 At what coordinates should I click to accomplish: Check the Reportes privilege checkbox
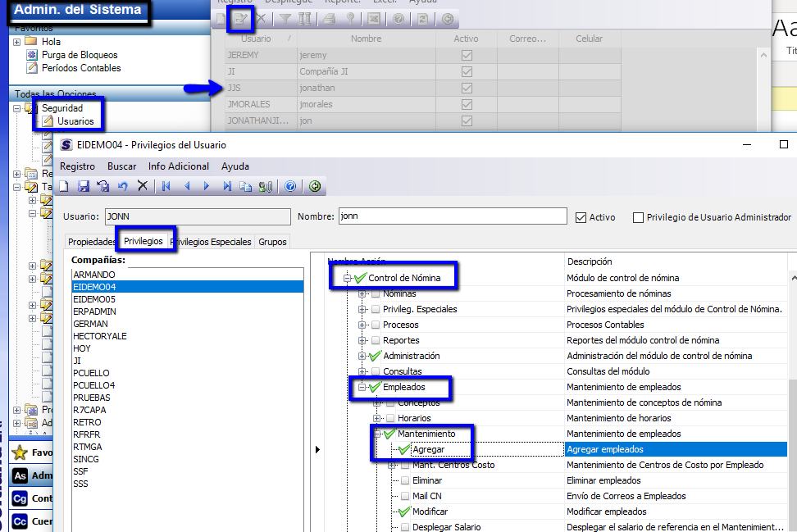click(x=376, y=340)
